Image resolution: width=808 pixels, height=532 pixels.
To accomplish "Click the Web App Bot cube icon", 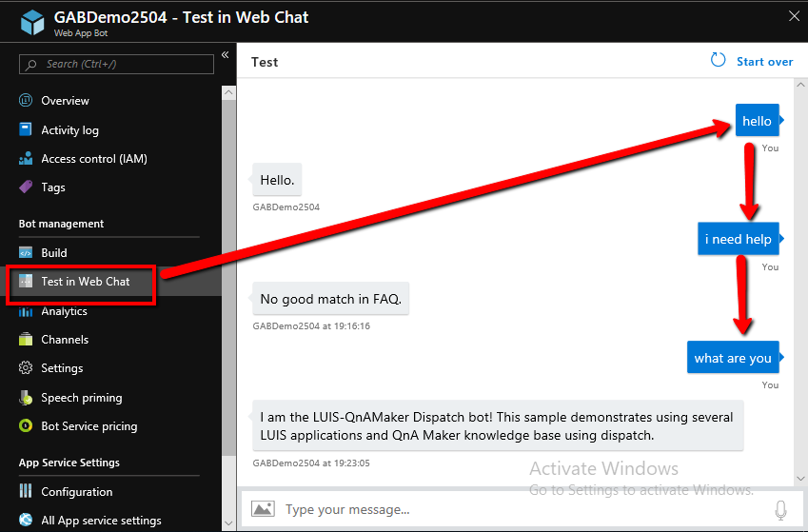I will pos(32,23).
